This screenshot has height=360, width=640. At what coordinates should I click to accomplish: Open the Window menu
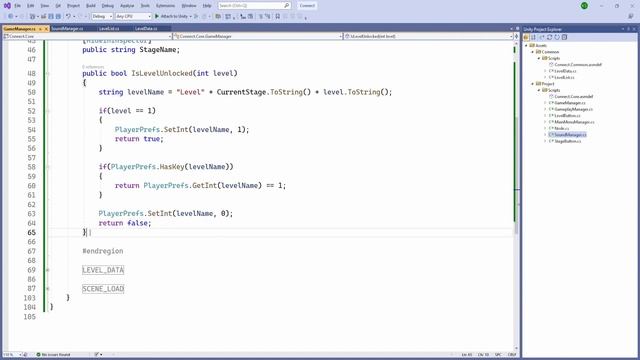[189, 6]
